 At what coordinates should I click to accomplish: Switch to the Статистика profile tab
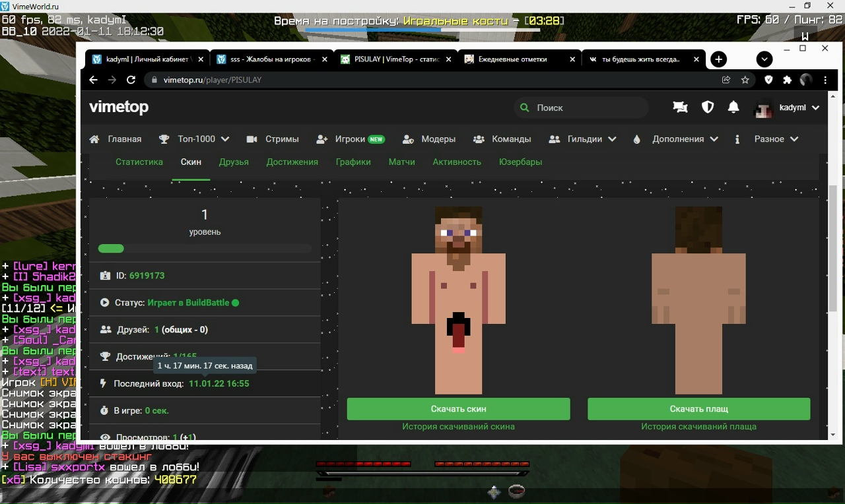139,162
